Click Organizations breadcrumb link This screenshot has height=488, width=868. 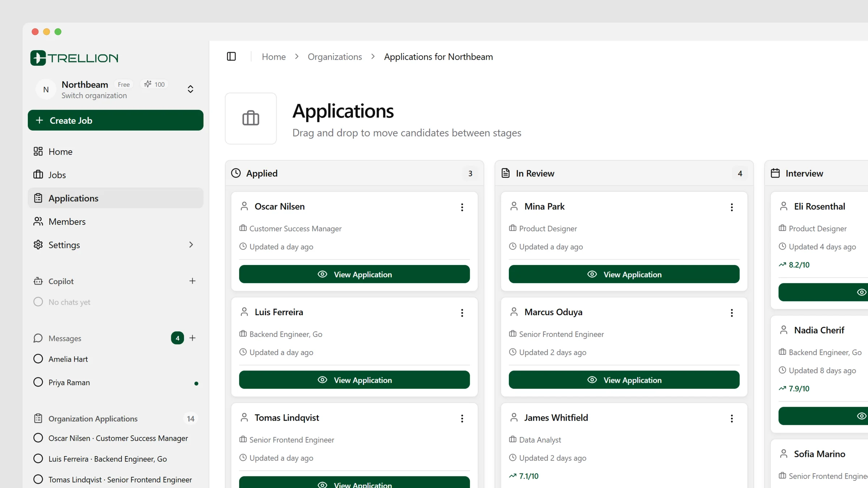point(335,57)
